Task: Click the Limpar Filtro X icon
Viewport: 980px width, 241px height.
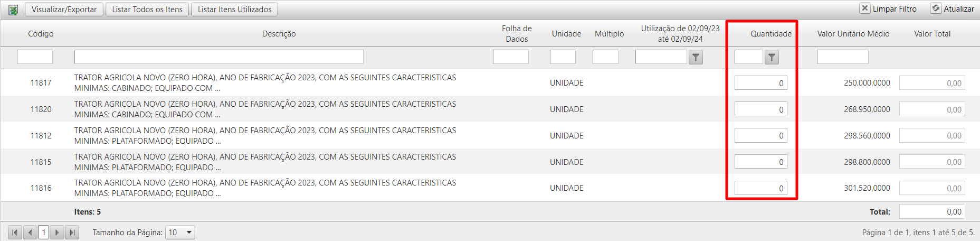Action: (865, 8)
